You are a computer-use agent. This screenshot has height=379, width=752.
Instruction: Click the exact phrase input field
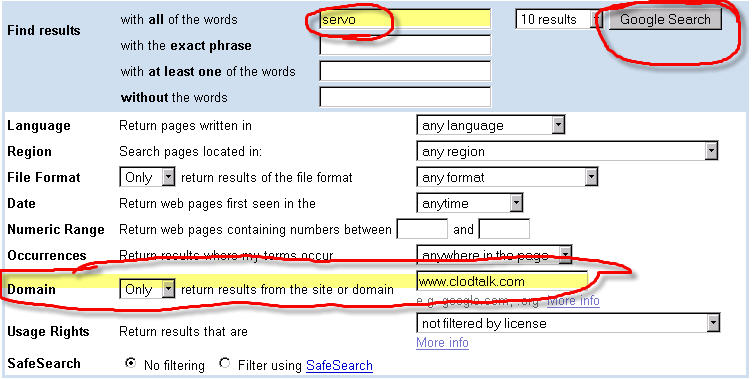(x=405, y=46)
